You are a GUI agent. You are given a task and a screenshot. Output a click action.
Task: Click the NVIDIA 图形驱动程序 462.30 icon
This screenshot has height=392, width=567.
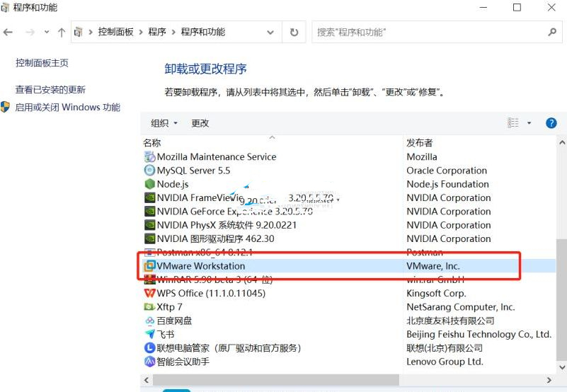[149, 238]
